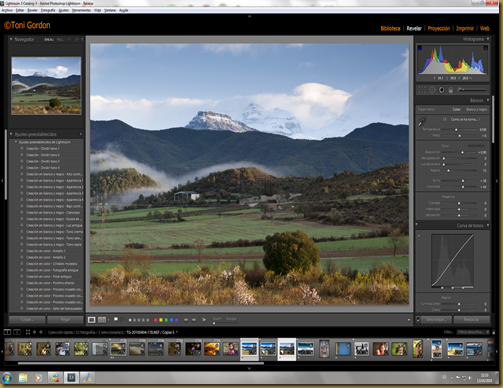Collapse the Navegador panel
The image size is (503, 388).
click(x=11, y=39)
